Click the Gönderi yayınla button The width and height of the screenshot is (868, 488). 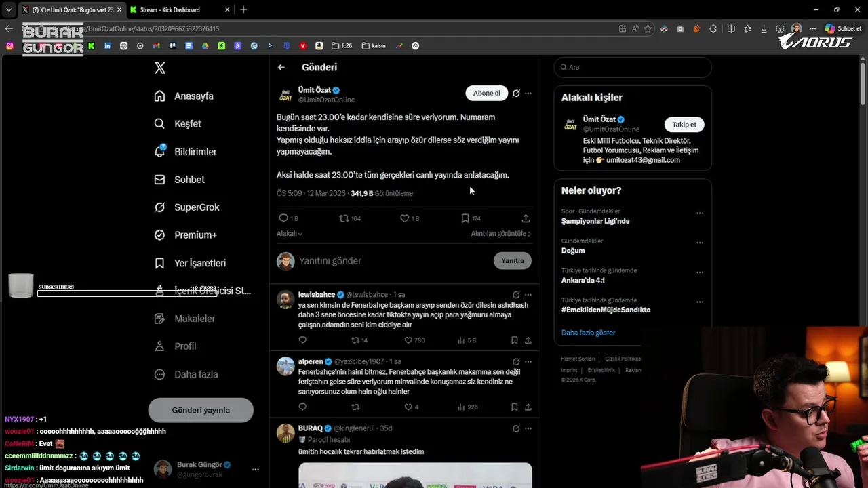point(201,410)
